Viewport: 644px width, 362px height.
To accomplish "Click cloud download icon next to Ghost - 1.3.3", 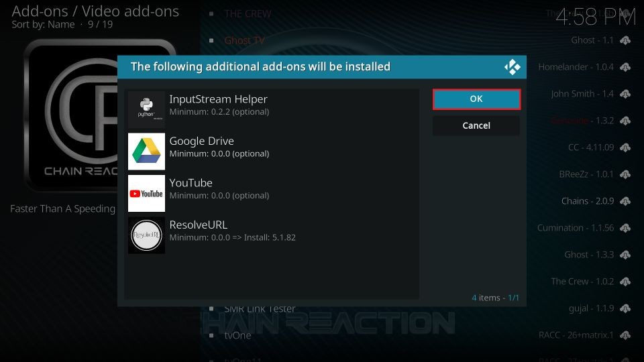I will [625, 255].
